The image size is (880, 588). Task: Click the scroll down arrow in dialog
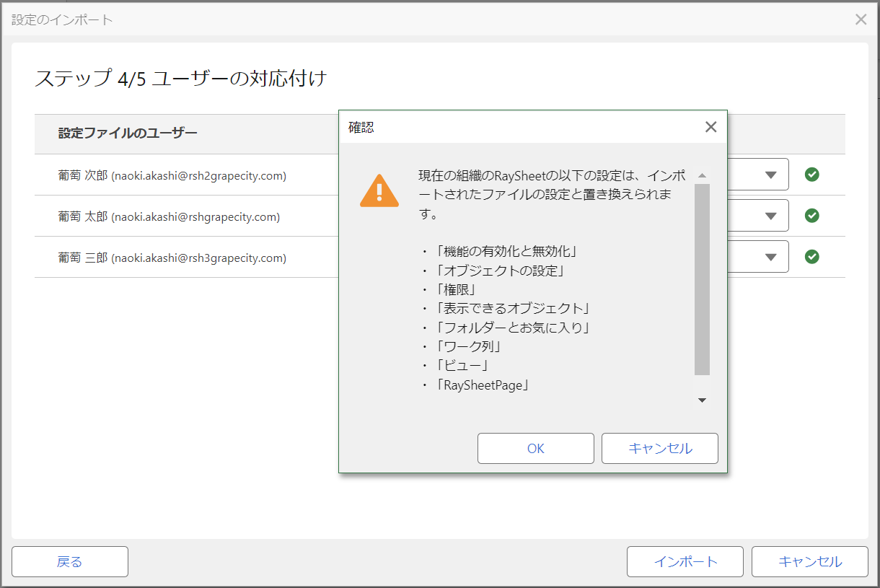pos(702,400)
